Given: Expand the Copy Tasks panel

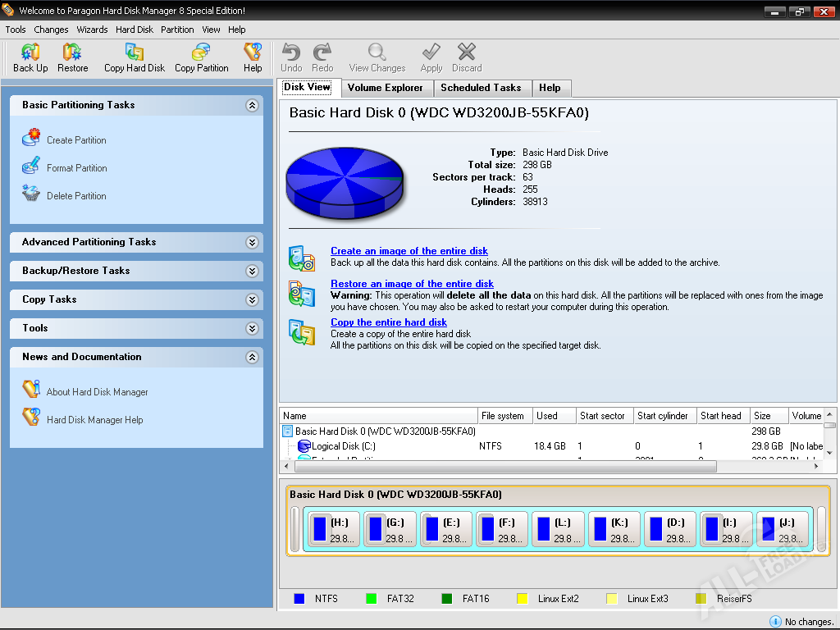Looking at the screenshot, I should tap(252, 300).
